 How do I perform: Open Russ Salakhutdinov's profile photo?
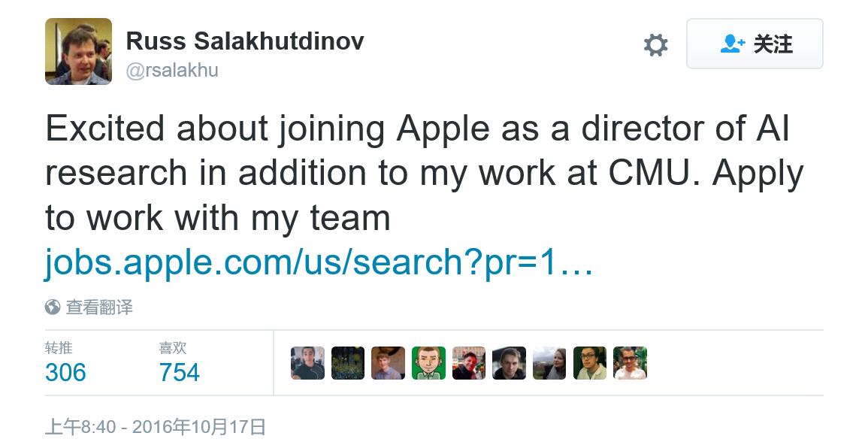[x=78, y=51]
